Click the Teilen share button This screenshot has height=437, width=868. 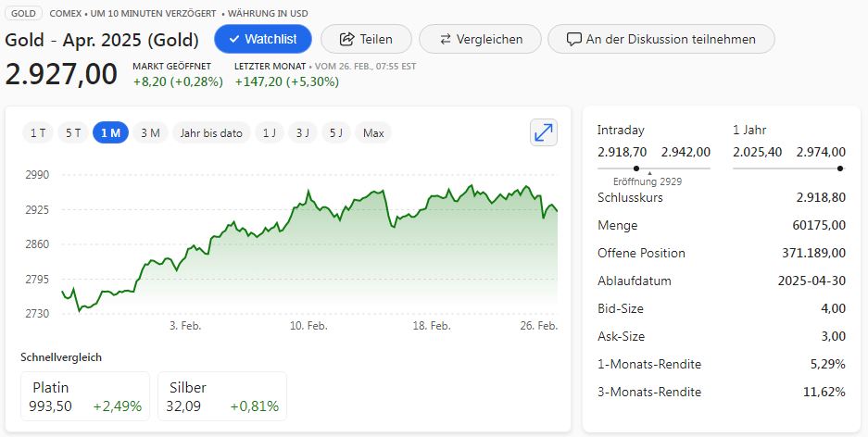[x=365, y=39]
